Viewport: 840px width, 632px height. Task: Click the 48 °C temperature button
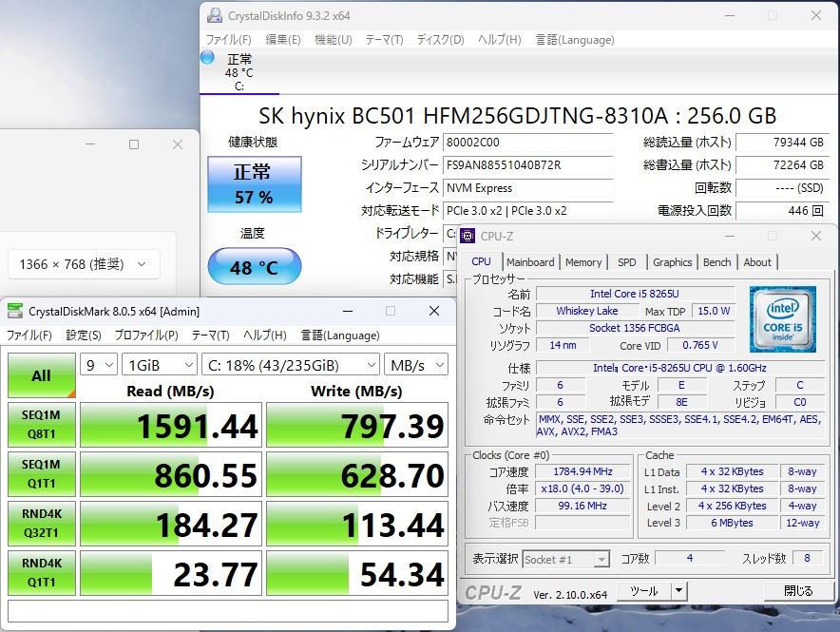(255, 267)
